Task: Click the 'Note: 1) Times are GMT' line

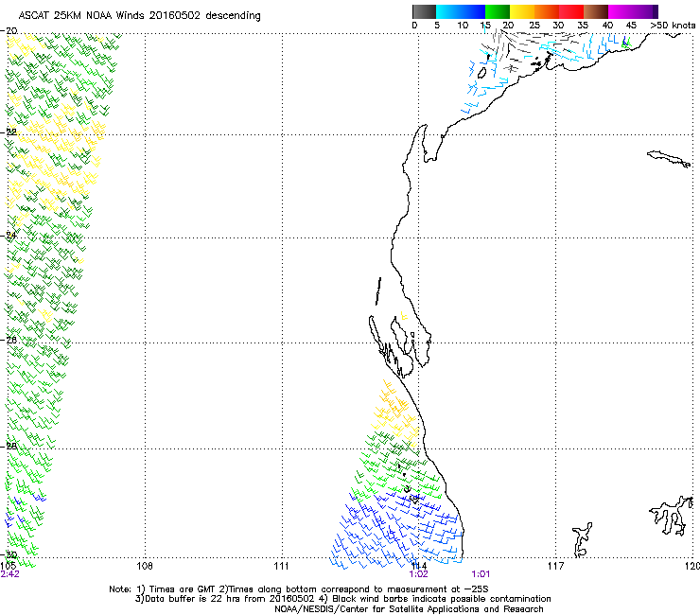Action: coord(299,589)
